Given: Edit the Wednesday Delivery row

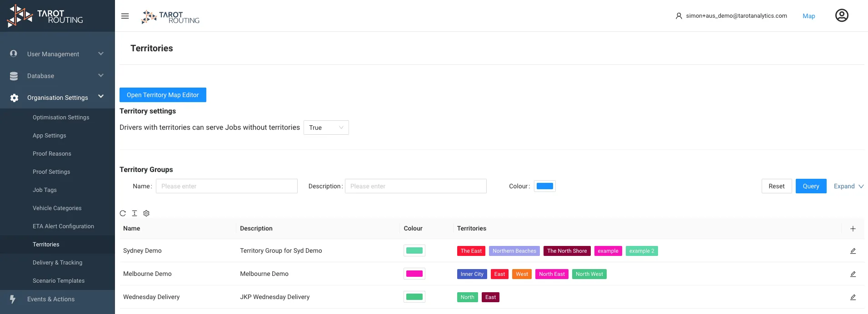Looking at the screenshot, I should click(x=853, y=297).
